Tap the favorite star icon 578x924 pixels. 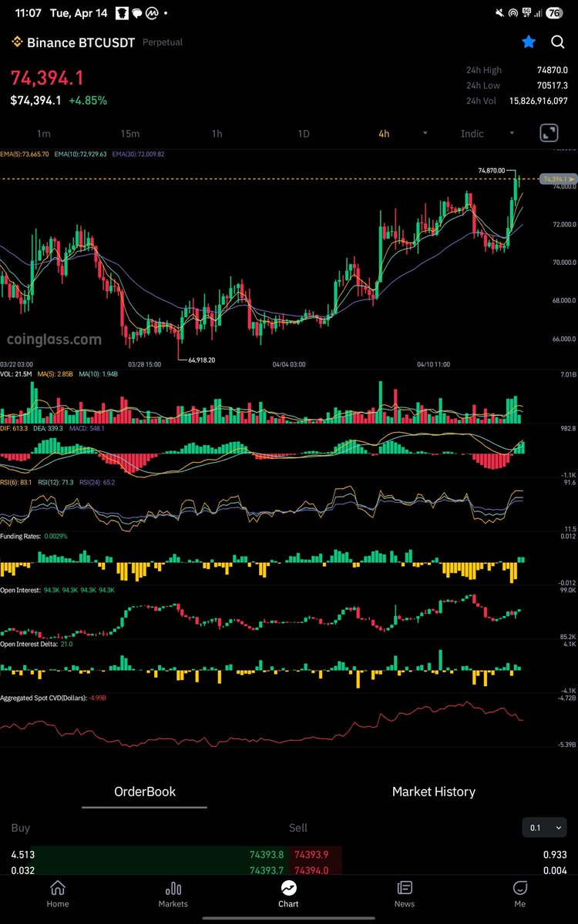[x=529, y=42]
